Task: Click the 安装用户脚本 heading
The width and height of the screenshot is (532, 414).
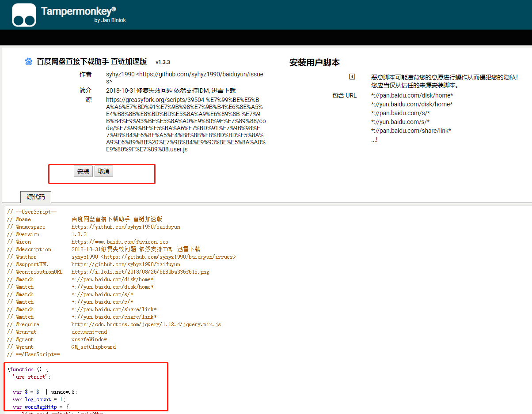Action: coord(315,63)
